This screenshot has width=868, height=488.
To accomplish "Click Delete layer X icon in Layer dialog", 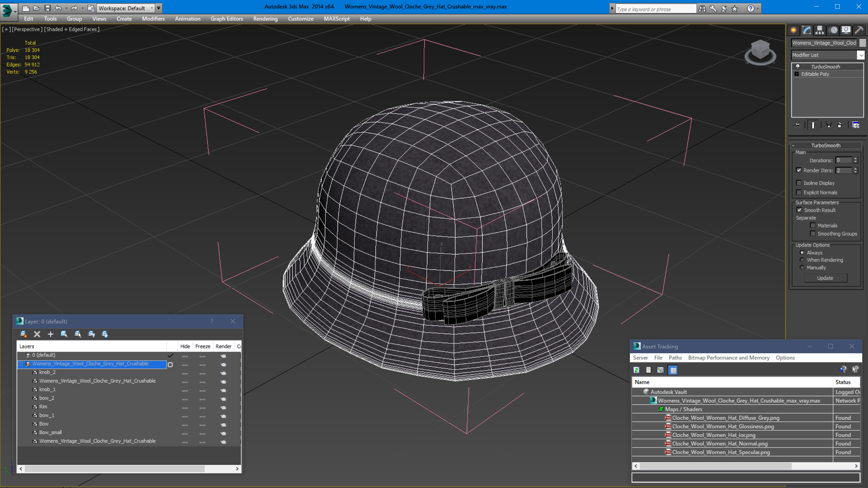I will point(37,334).
